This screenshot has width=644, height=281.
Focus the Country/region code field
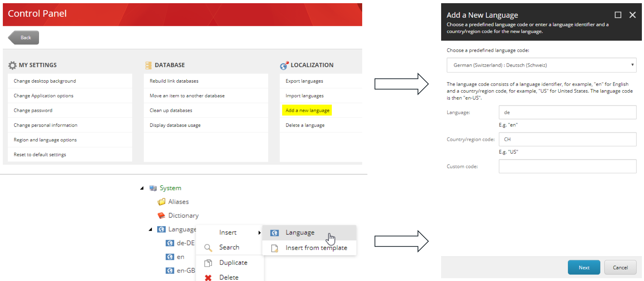[x=567, y=139]
